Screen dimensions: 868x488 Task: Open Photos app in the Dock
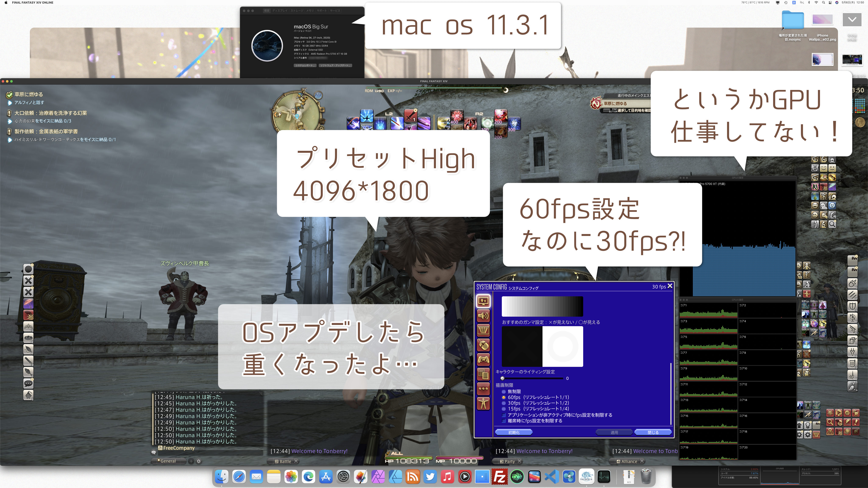pos(291,477)
